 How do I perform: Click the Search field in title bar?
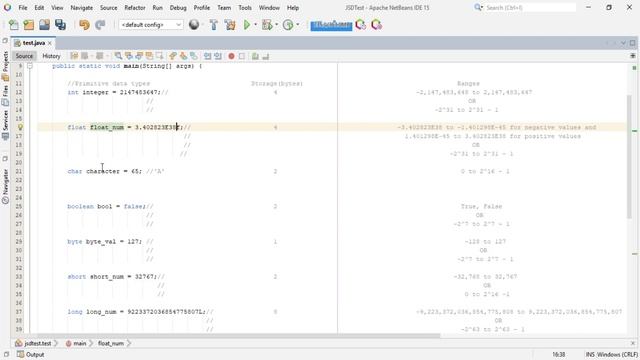point(530,7)
